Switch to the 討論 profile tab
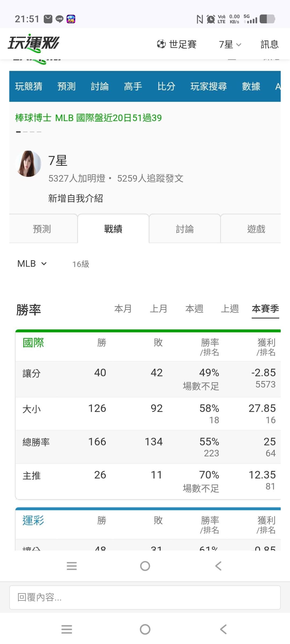290x644 pixels. click(185, 229)
